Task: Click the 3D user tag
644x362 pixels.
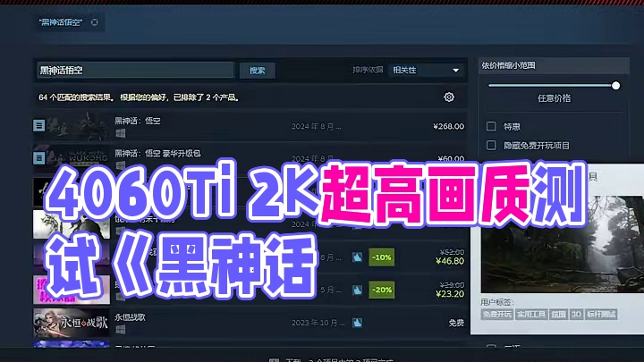Action: point(576,315)
